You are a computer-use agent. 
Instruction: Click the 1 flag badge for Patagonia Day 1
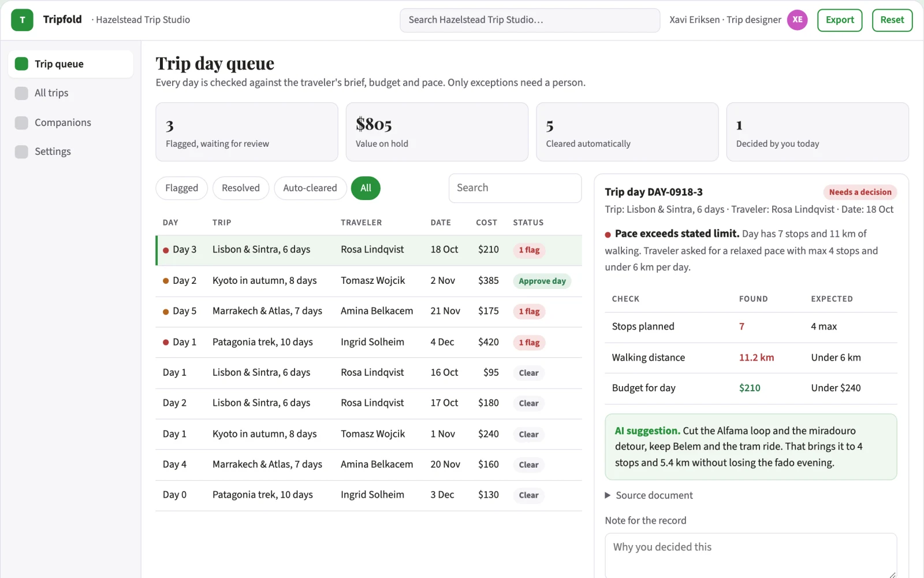(x=529, y=343)
